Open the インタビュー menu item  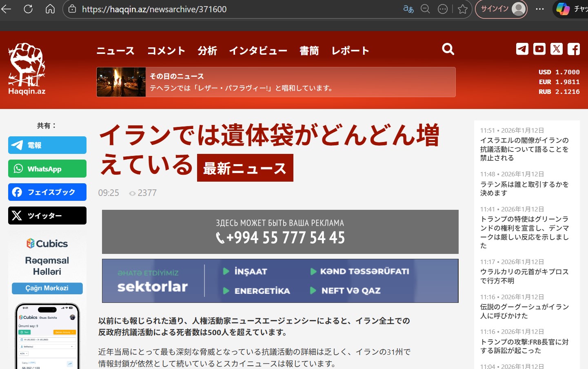[x=258, y=51]
